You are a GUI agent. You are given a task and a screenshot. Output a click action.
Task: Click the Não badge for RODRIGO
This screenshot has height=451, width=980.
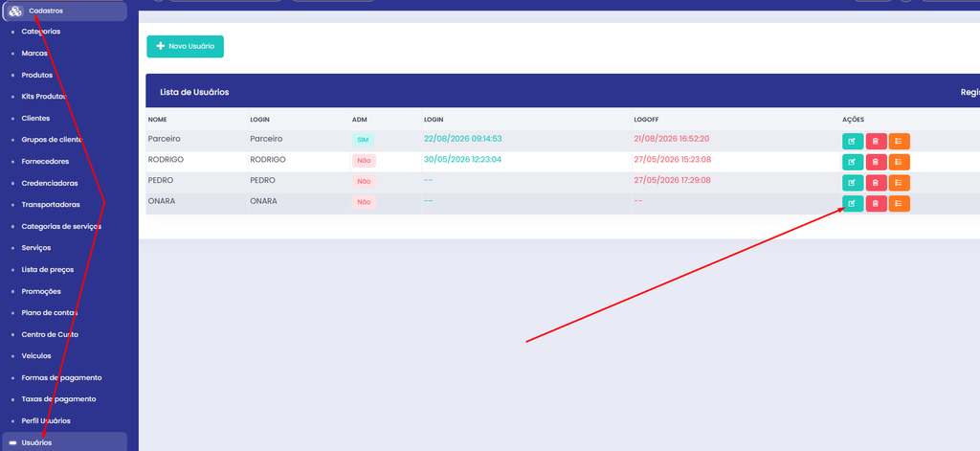[364, 161]
